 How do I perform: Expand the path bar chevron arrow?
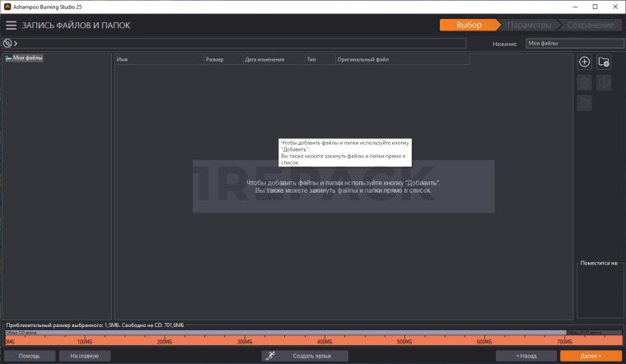16,43
